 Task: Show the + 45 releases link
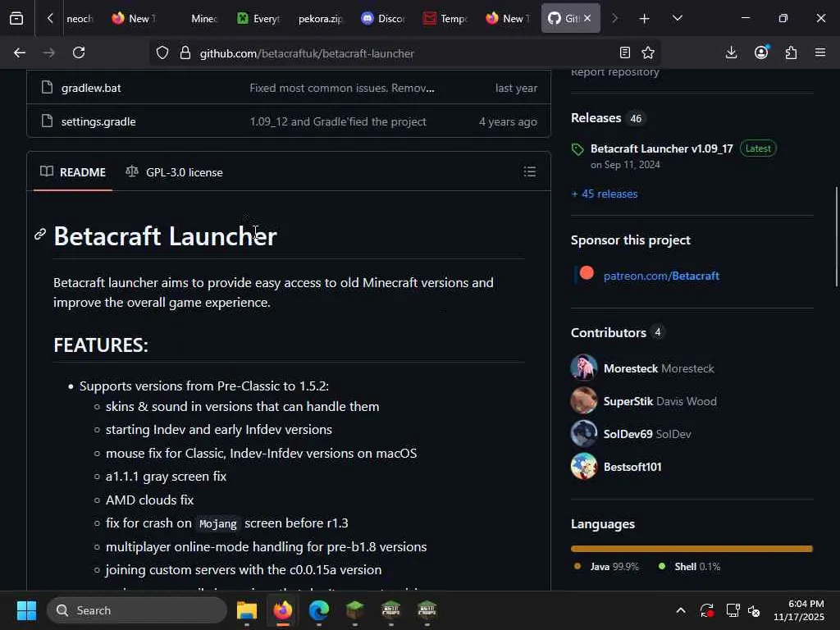(x=605, y=194)
